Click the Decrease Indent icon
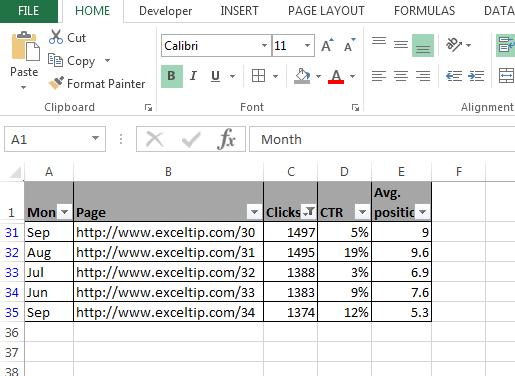 click(x=454, y=76)
